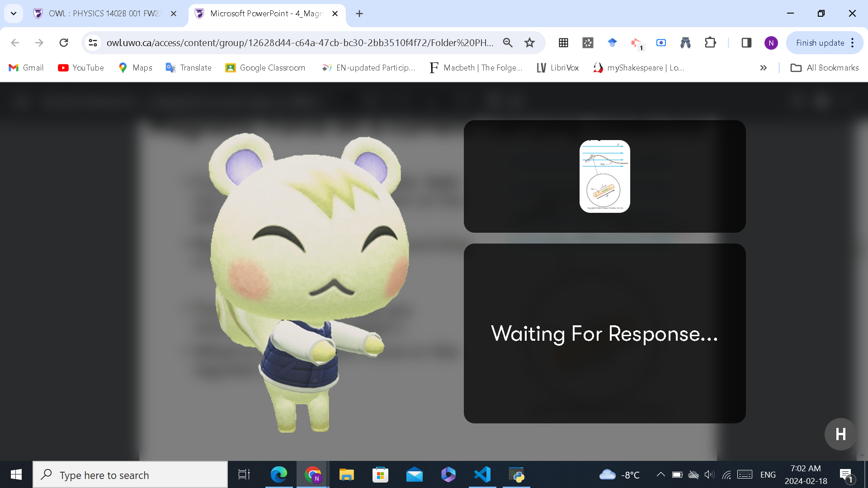Open the Google Classroom bookmark
868x488 pixels.
[265, 68]
